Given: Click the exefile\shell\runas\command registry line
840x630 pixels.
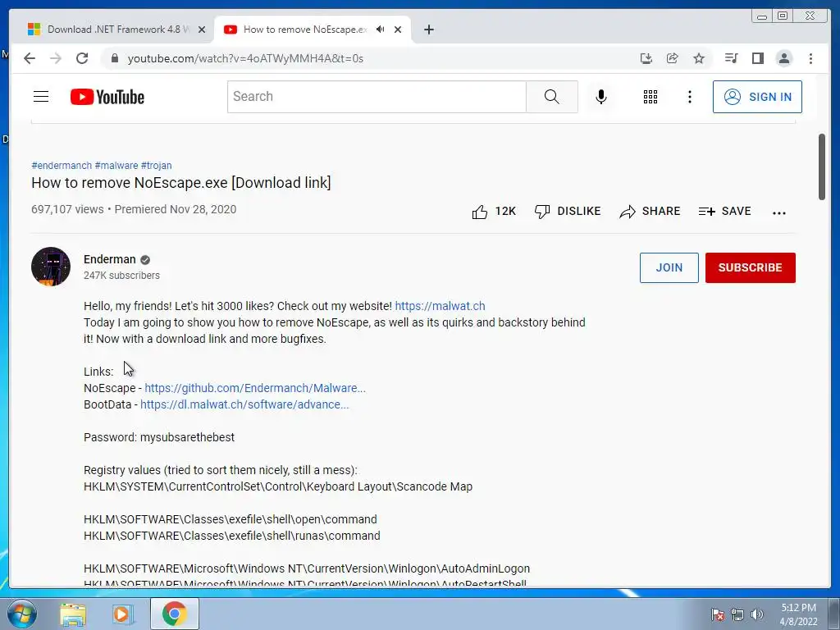Looking at the screenshot, I should (232, 536).
